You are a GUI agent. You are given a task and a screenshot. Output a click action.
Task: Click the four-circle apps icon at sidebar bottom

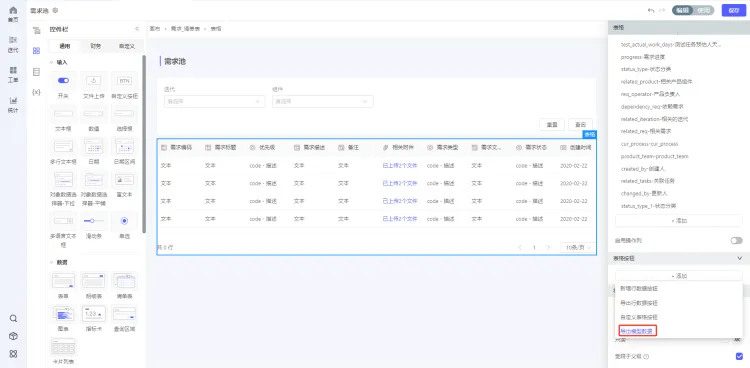click(x=13, y=354)
